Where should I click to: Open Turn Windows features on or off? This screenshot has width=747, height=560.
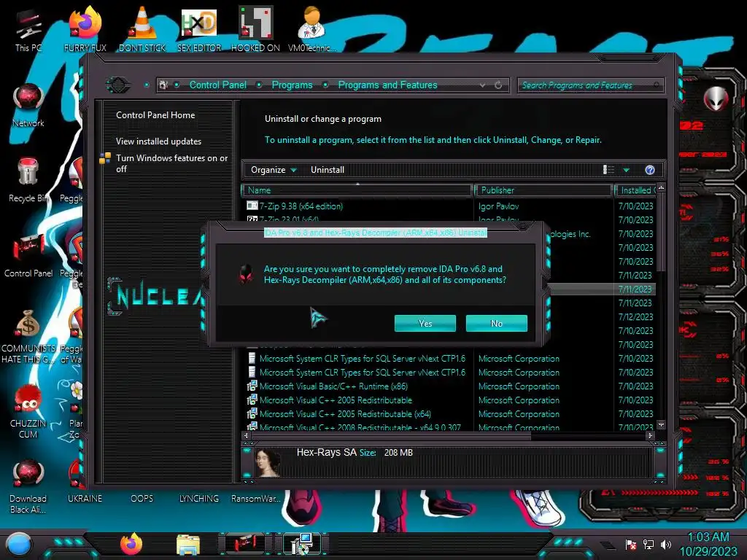pos(171,163)
